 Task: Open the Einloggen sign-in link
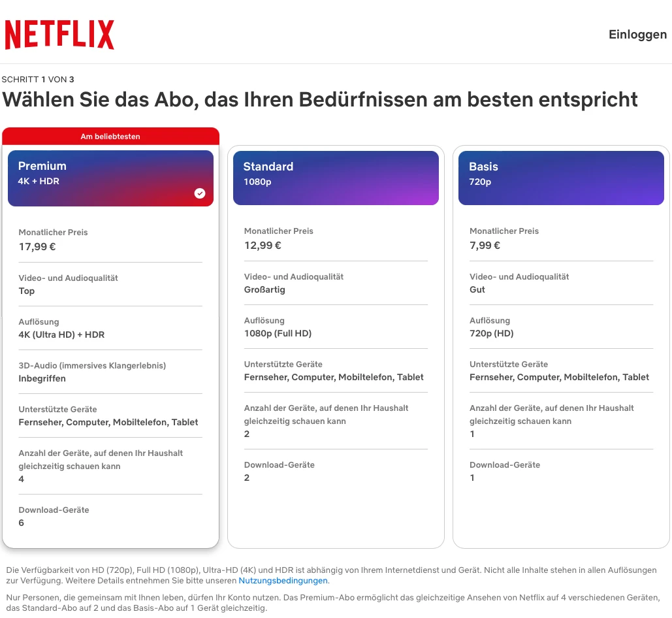(x=637, y=35)
